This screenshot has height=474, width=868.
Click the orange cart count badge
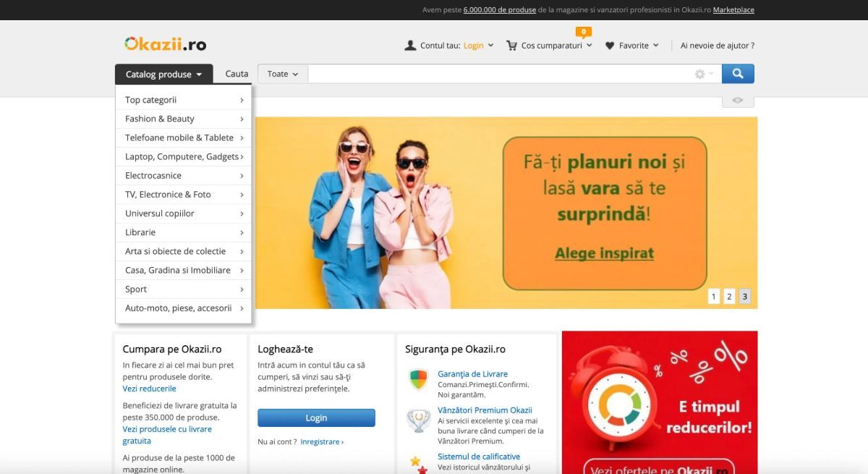point(584,32)
